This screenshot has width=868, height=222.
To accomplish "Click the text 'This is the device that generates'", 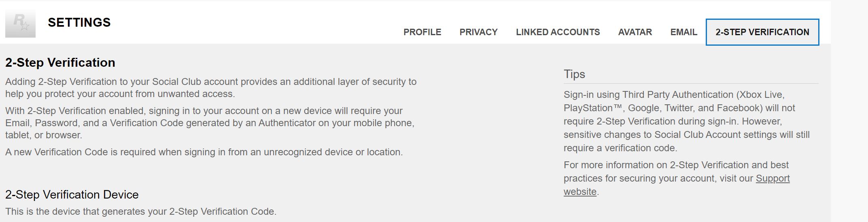I will 141,212.
